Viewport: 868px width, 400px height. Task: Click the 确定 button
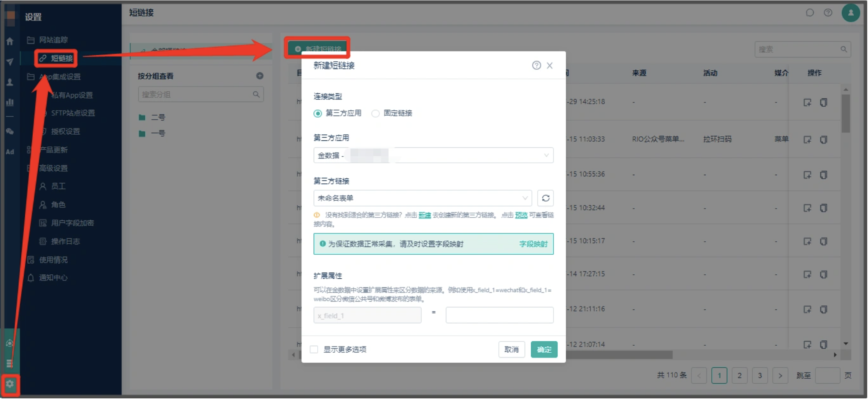[544, 349]
